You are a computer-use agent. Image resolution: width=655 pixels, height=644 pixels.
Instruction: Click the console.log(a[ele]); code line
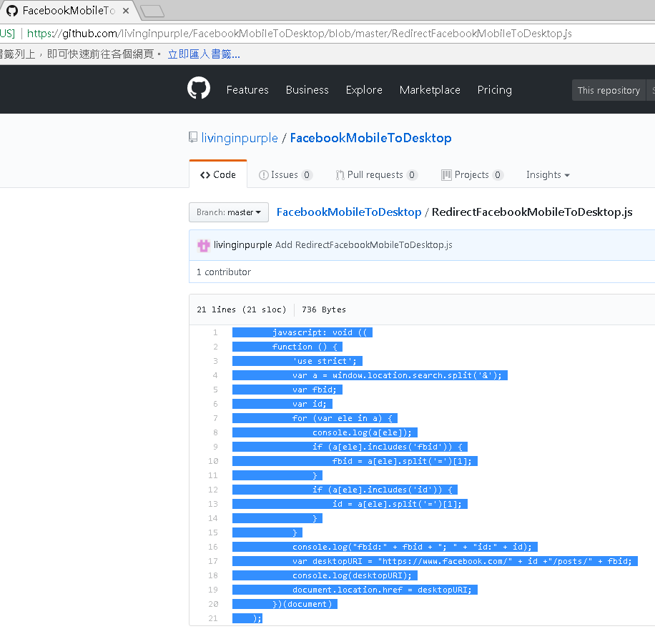pos(362,432)
